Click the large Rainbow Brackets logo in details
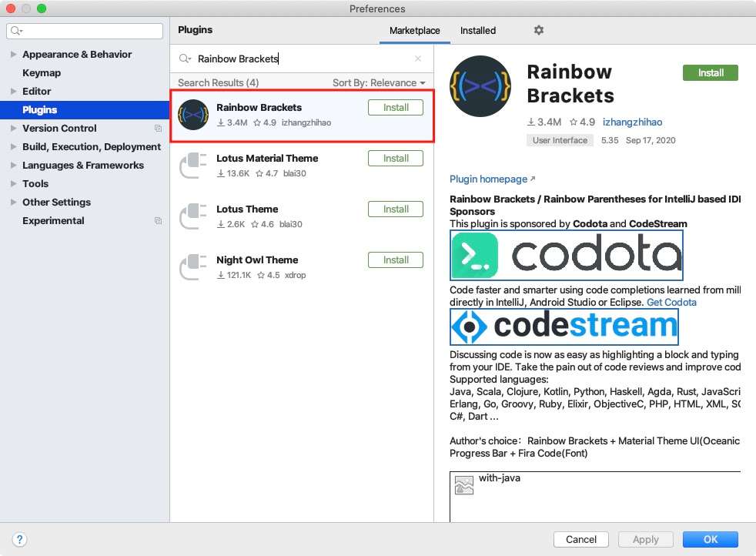 click(x=480, y=86)
